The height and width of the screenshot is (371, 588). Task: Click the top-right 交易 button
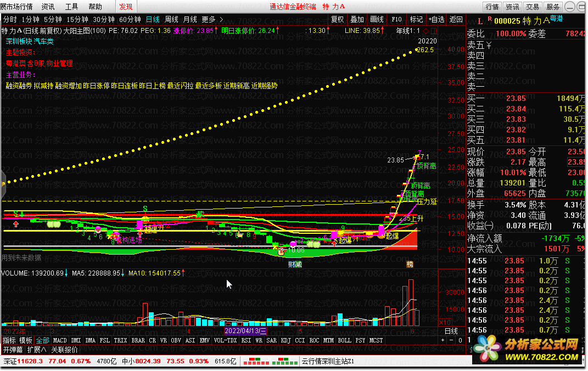(533, 7)
